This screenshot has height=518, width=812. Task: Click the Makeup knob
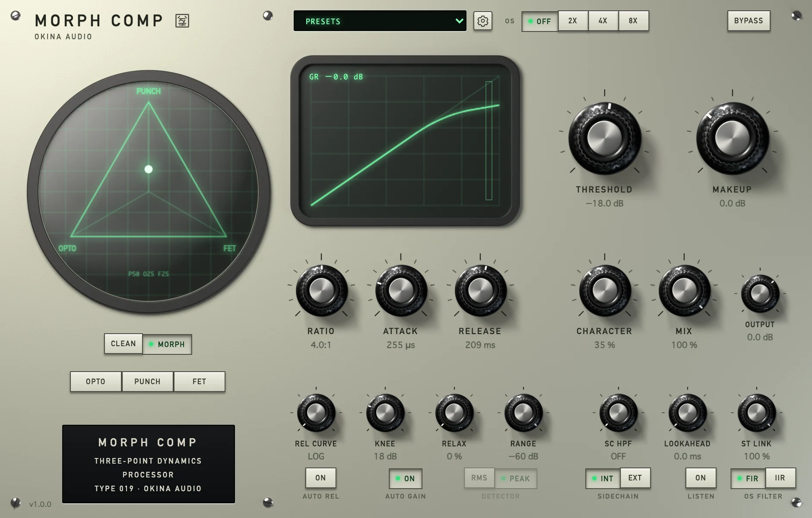(x=733, y=138)
